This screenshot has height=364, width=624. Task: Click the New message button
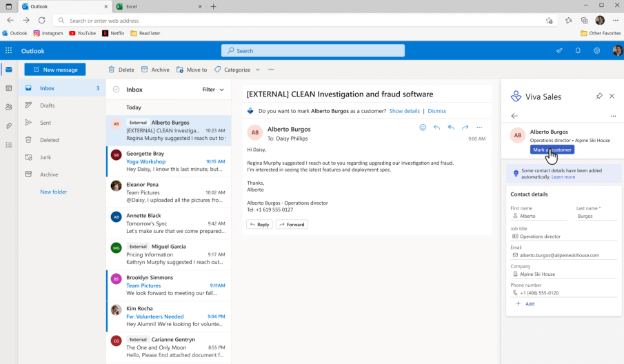(x=55, y=70)
